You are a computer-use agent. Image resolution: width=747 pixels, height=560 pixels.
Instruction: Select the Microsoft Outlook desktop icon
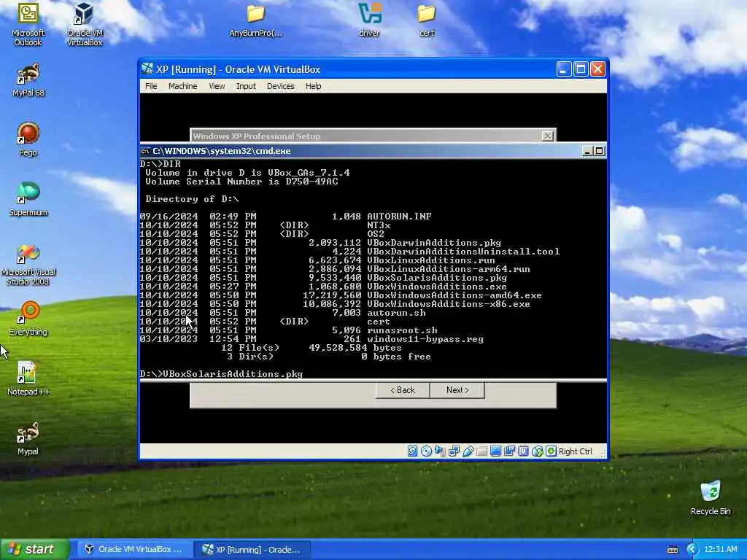click(x=28, y=24)
